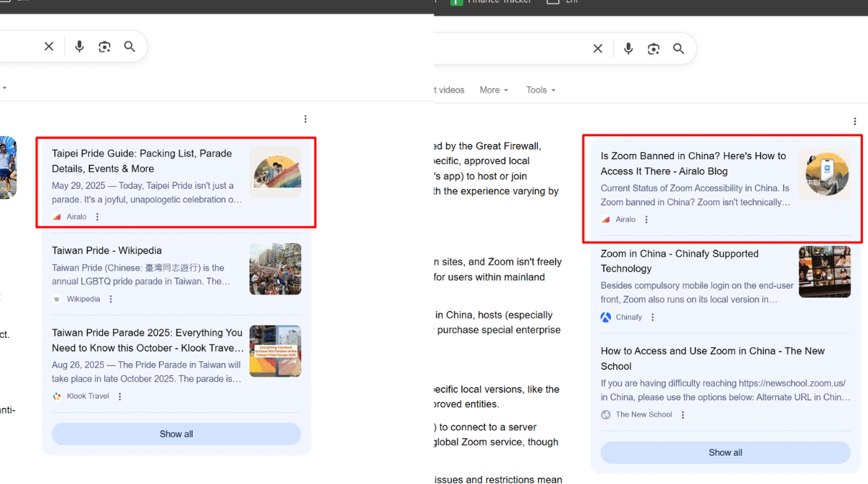Switch to the videos tab in right window
The image size is (868, 484).
450,90
